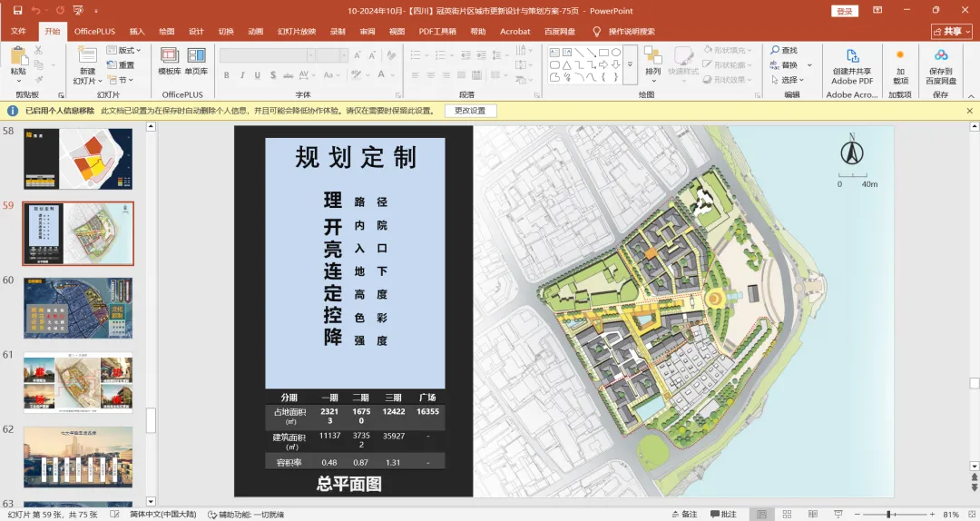980x521 pixels.
Task: Toggle Strikethrough (abc) button
Action: tap(289, 75)
